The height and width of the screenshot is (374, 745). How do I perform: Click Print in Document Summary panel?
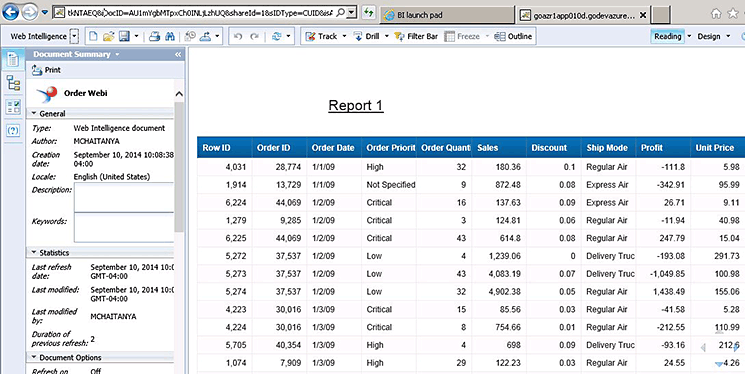tap(46, 70)
